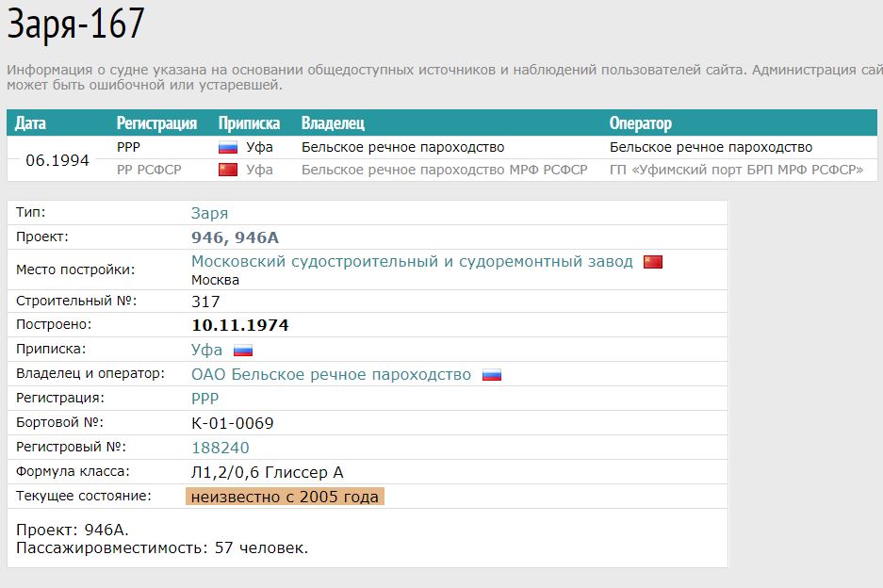The height and width of the screenshot is (588, 883).
Task: Select РР РСФСР registration cell
Action: tap(149, 171)
